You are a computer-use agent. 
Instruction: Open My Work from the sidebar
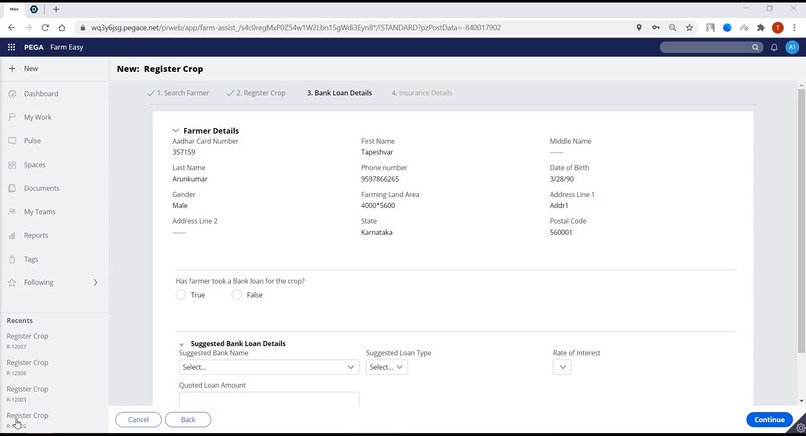[38, 117]
